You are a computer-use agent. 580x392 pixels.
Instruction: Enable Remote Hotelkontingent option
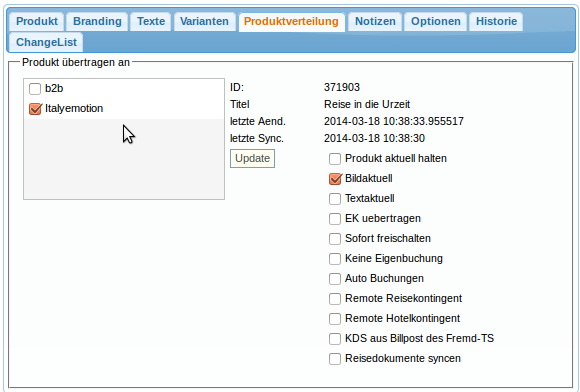(x=335, y=318)
